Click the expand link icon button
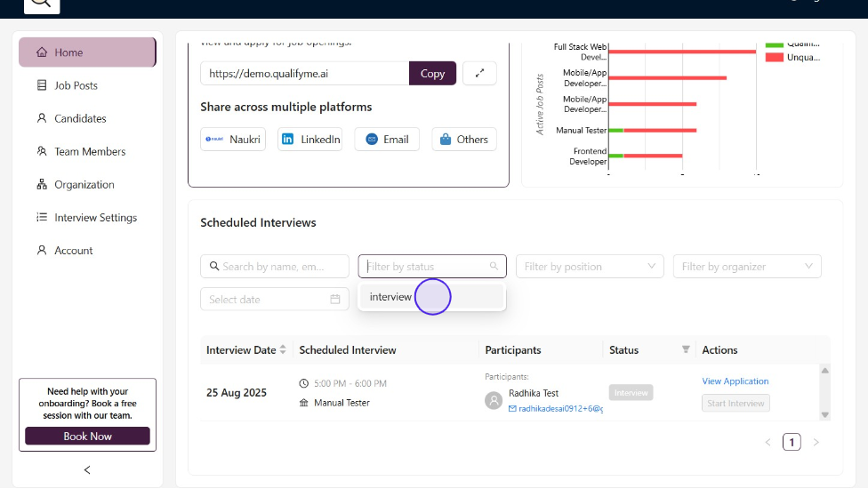The image size is (868, 489). (479, 73)
